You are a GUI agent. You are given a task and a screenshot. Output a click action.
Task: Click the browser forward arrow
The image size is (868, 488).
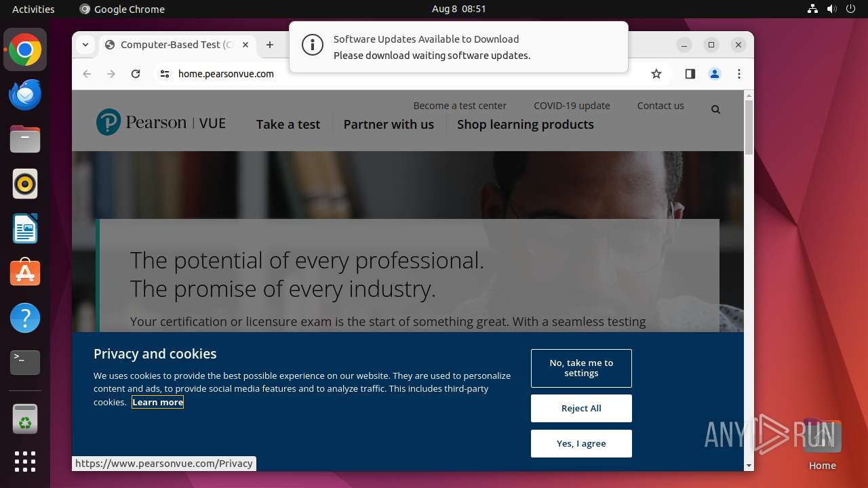[x=111, y=74]
